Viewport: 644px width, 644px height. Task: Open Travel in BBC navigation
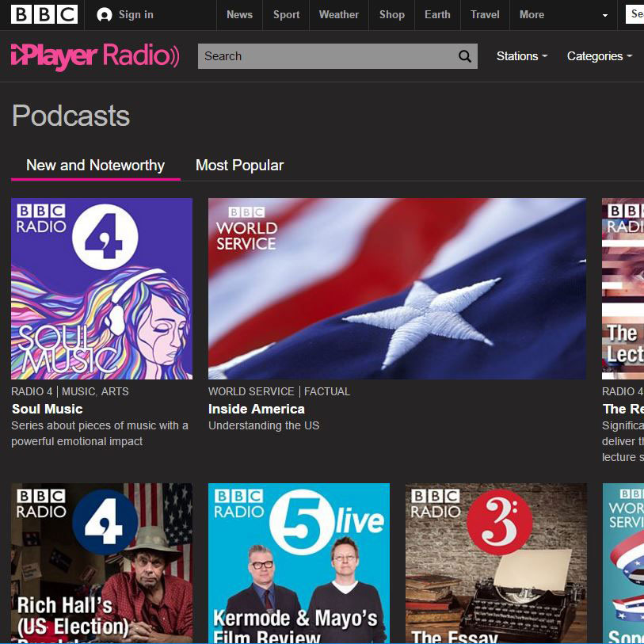point(485,15)
